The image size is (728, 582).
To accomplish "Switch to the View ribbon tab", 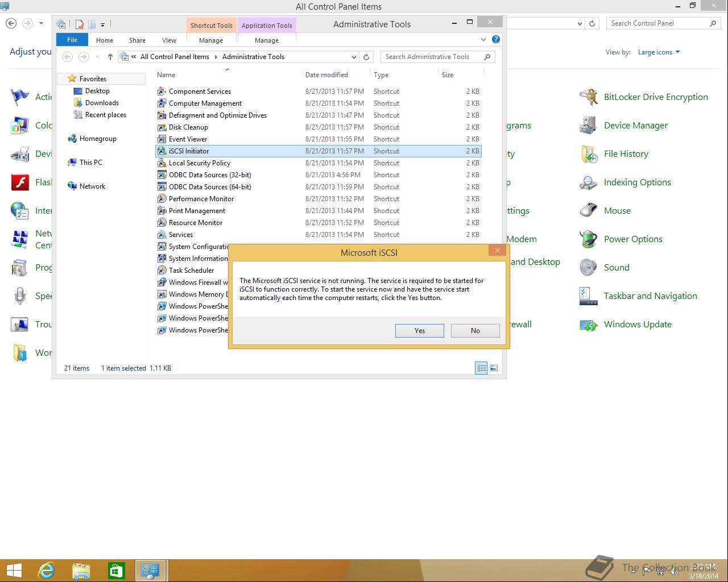I will pos(169,40).
